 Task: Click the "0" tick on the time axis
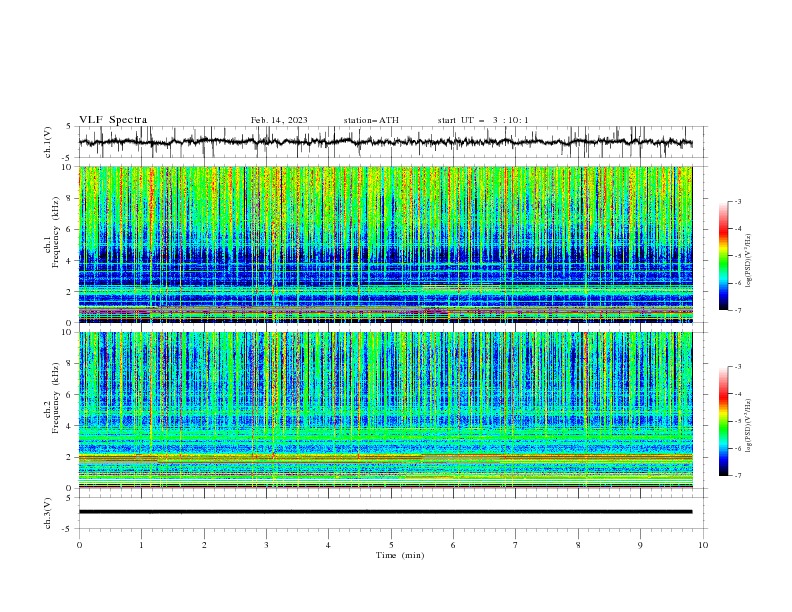79,545
